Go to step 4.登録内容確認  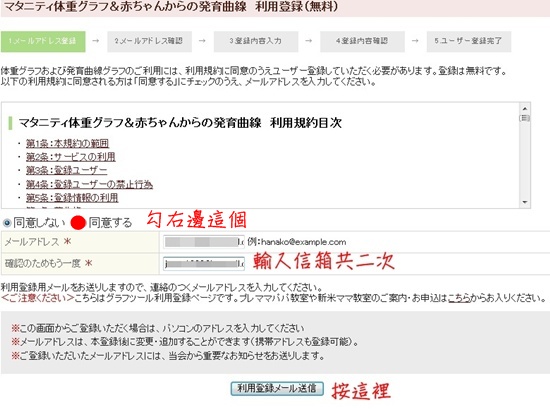(x=362, y=41)
